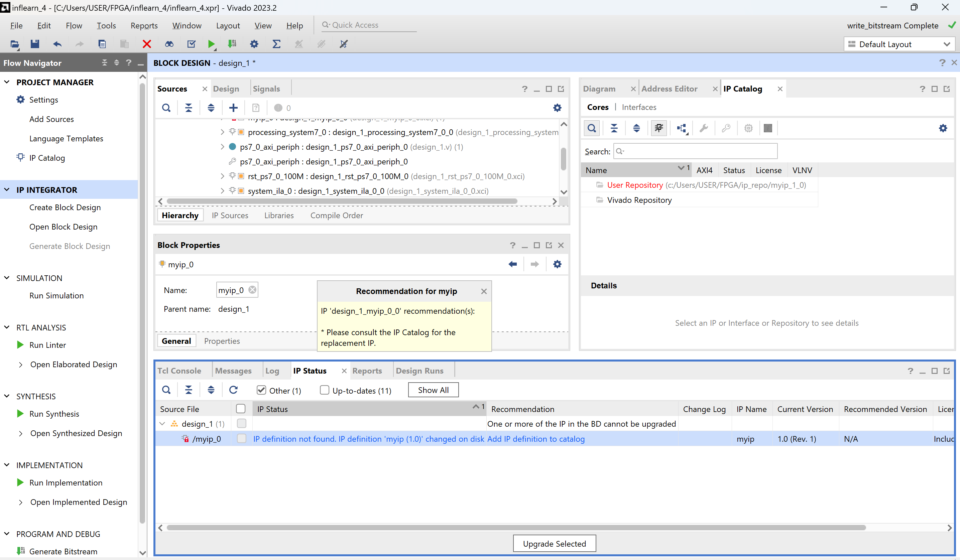Click Collapse All in the Sources panel
This screenshot has height=560, width=960.
click(189, 108)
